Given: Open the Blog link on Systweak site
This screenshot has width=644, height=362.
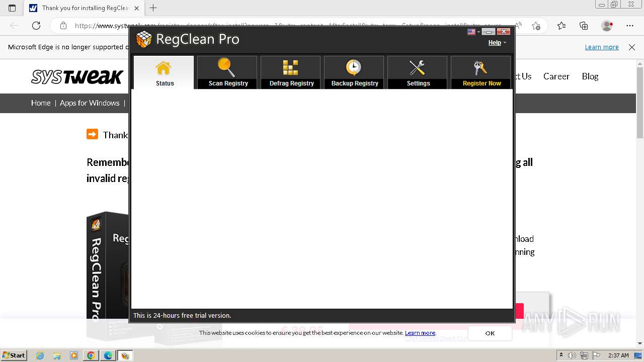Looking at the screenshot, I should pyautogui.click(x=590, y=76).
